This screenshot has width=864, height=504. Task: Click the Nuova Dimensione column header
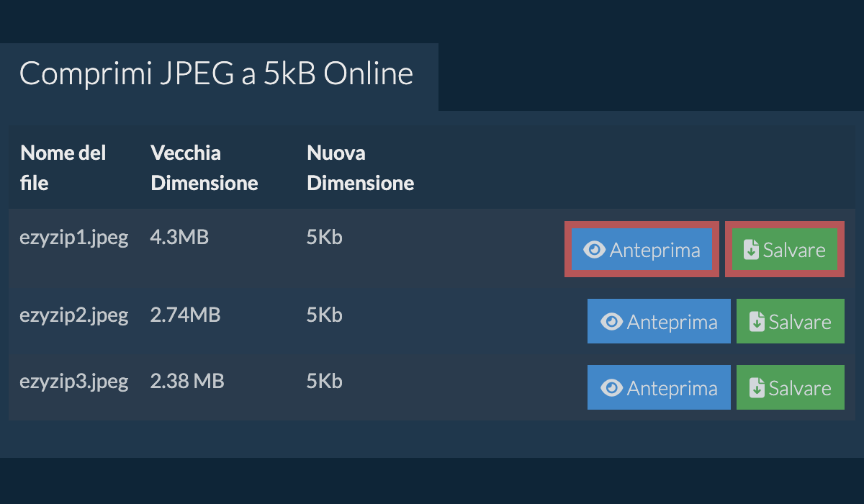coord(361,168)
